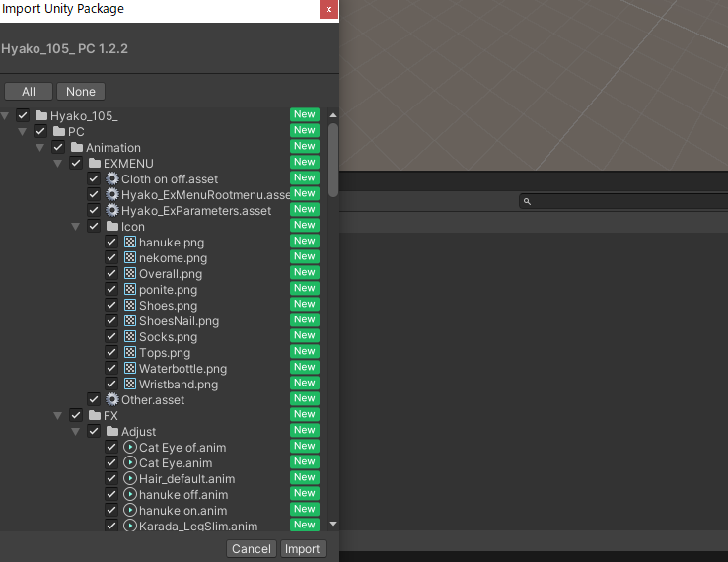Click the EXMENU folder icon

pyautogui.click(x=95, y=163)
